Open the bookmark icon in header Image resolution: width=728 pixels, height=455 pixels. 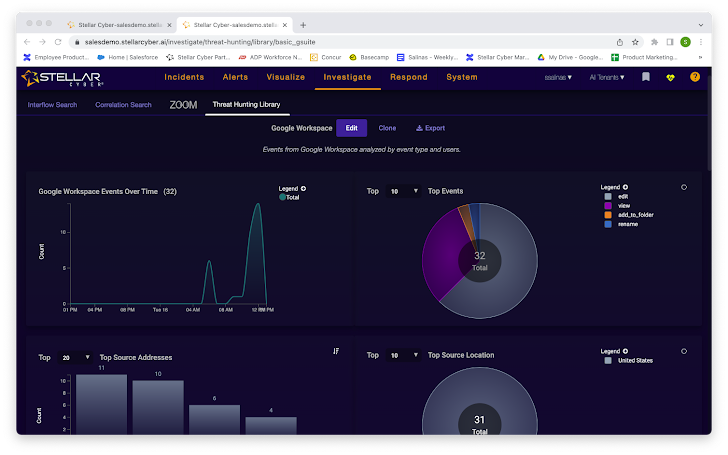[645, 77]
